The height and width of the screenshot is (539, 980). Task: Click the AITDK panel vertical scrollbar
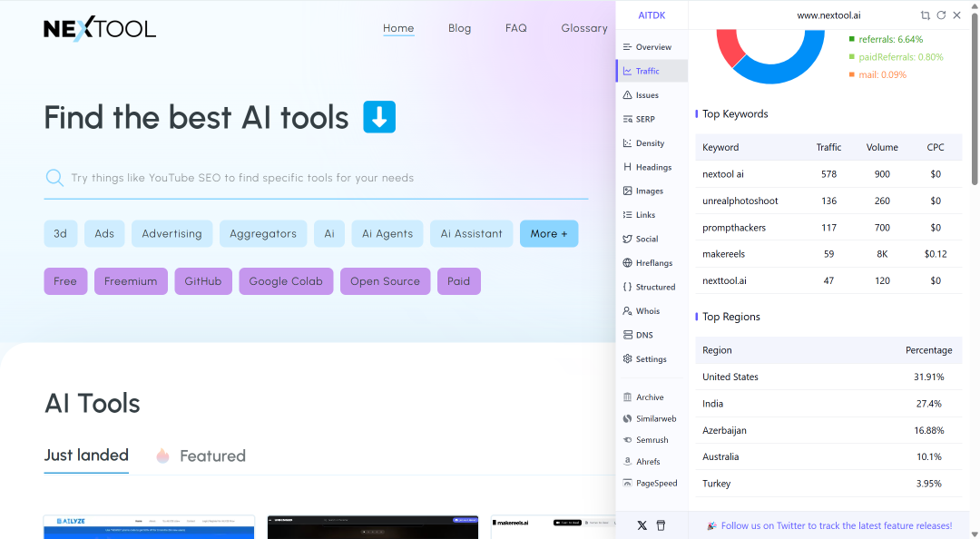tap(975, 100)
